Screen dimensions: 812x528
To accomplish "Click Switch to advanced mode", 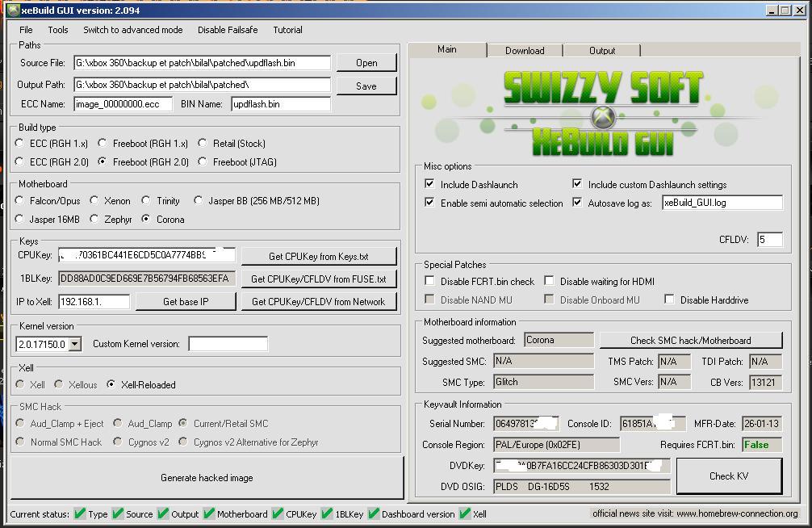I will point(133,30).
